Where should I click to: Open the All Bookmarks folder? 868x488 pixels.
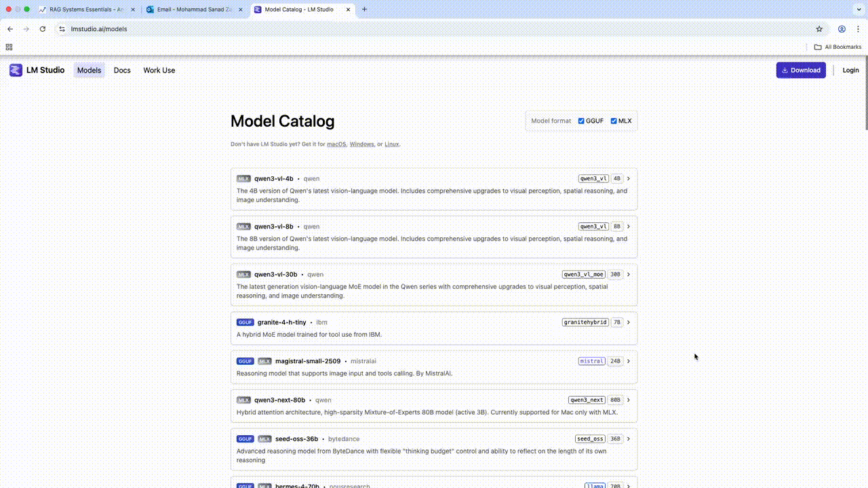point(837,47)
